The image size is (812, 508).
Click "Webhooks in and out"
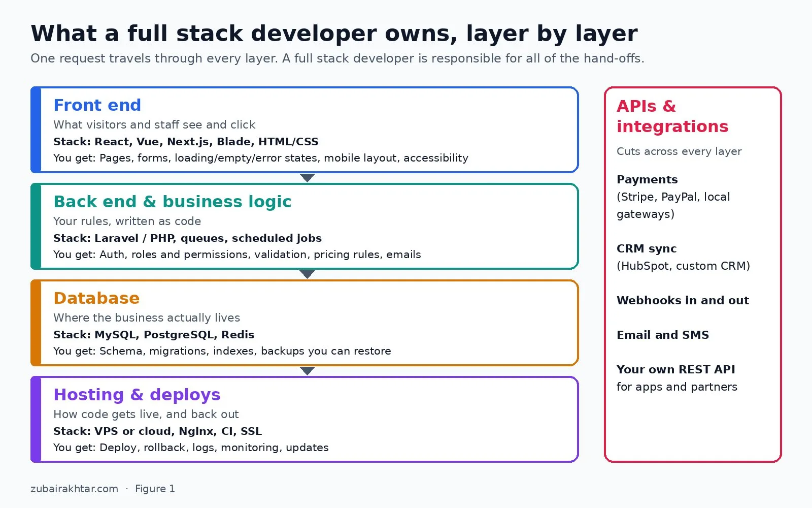tap(683, 301)
